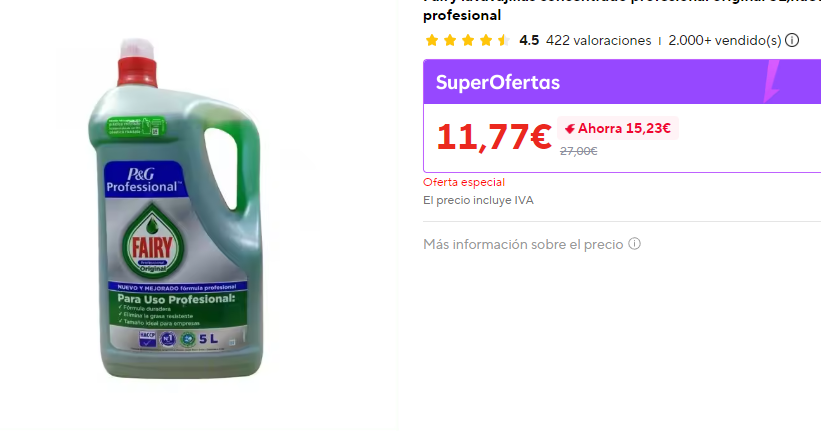Click the lightning bolt icon in SuperOfertas banner
This screenshot has width=821, height=431.
(771, 81)
